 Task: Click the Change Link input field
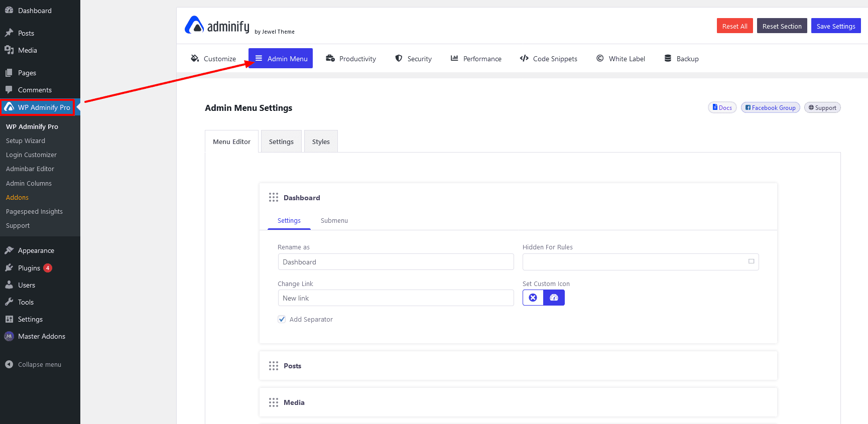pyautogui.click(x=396, y=298)
